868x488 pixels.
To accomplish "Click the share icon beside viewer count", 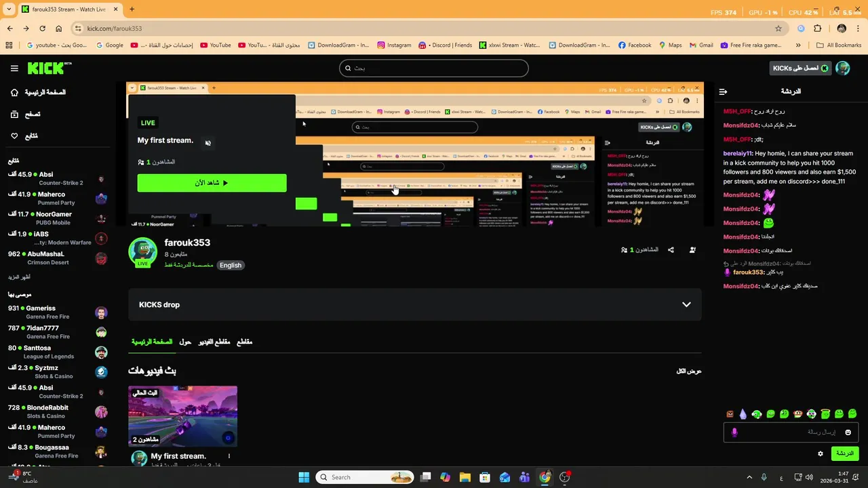I will (671, 250).
